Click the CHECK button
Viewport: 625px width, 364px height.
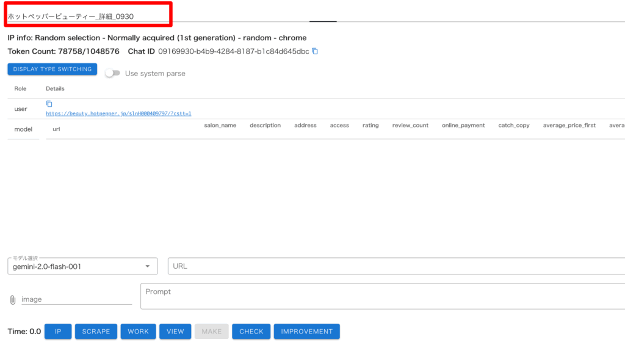[x=251, y=332]
